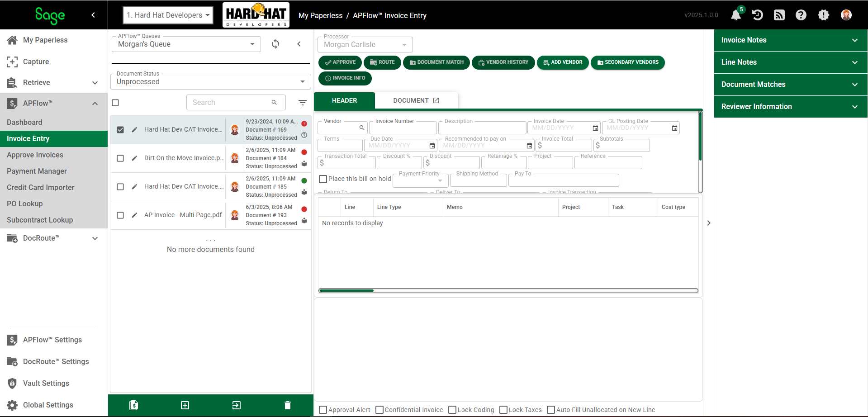Open the Processor Morgan Carlisle dropdown
The width and height of the screenshot is (868, 417).
pyautogui.click(x=365, y=44)
